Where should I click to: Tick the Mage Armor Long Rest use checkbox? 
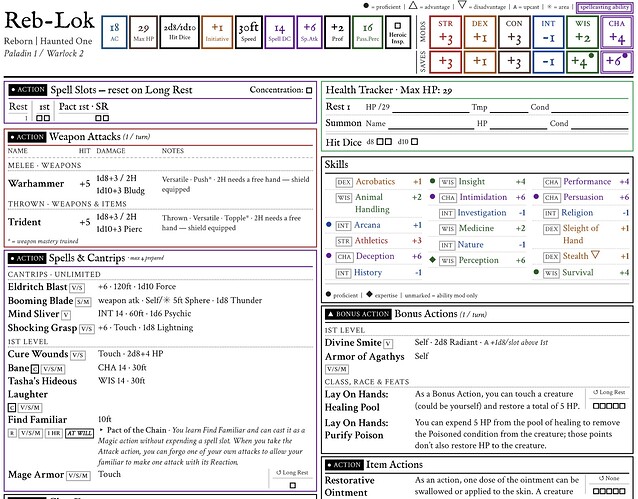coord(293,485)
